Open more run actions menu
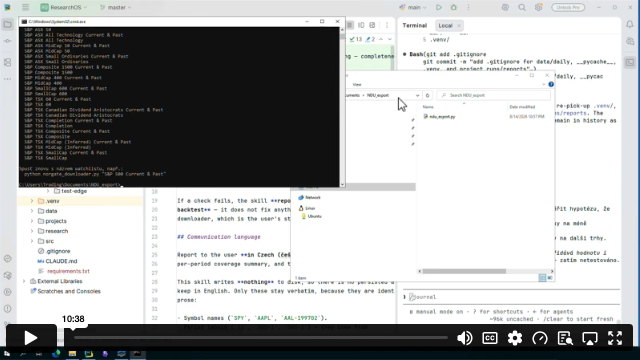This screenshot has height=360, width=640. 469,7
